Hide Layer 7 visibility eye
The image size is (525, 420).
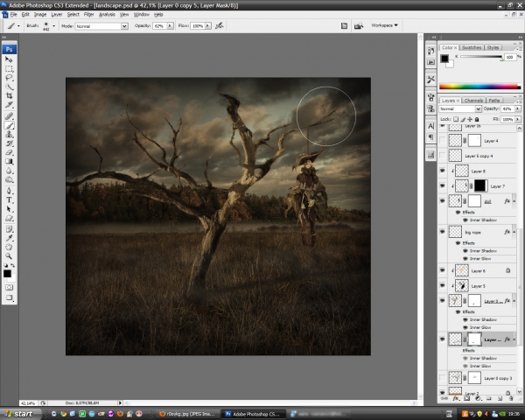[x=442, y=185]
